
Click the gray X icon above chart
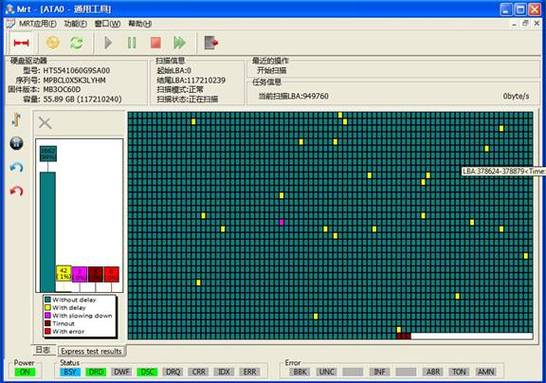(x=45, y=123)
